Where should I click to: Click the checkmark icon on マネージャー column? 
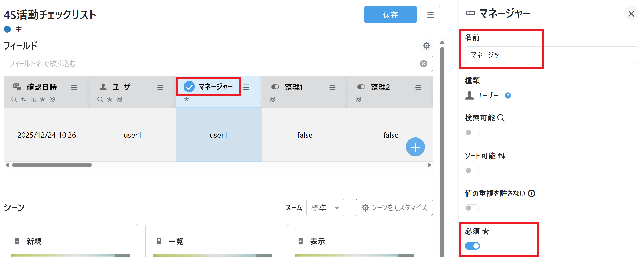click(189, 87)
